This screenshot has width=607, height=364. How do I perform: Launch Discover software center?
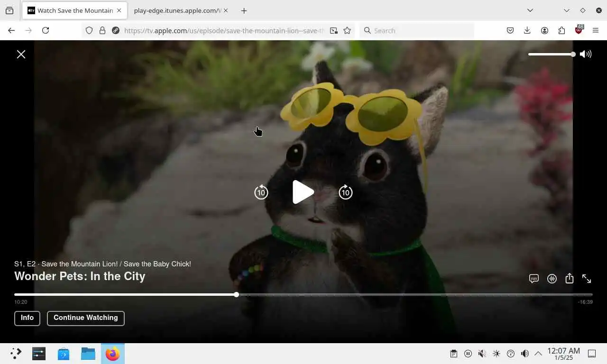64,354
